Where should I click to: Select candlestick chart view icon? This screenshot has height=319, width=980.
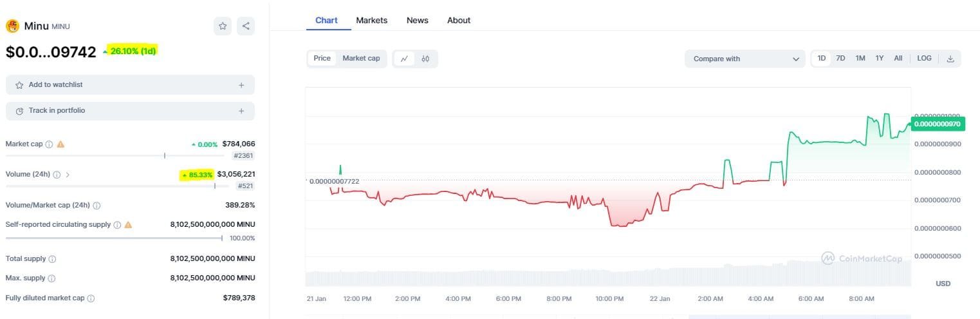[425, 59]
